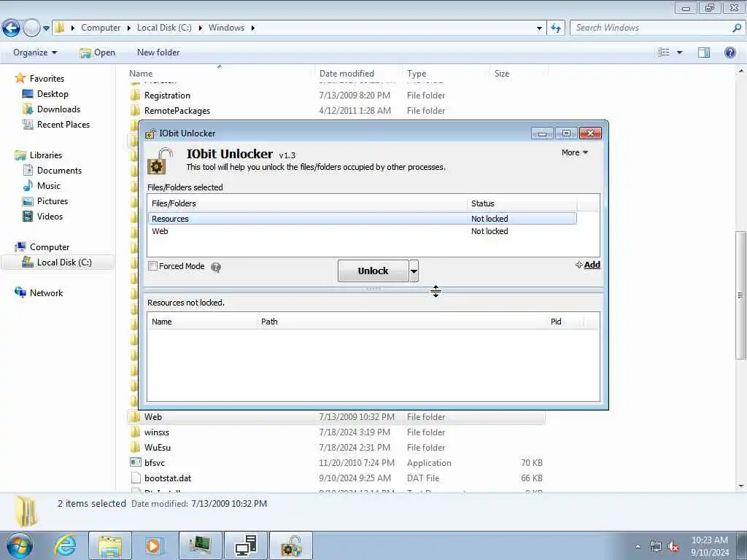This screenshot has width=747, height=560.
Task: Select Desktop in Favorites
Action: point(53,94)
